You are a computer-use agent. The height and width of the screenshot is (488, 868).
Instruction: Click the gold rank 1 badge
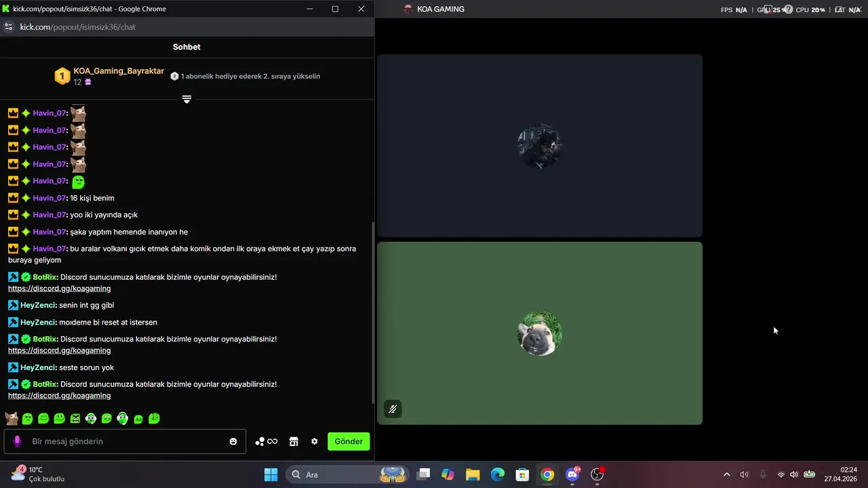[62, 77]
